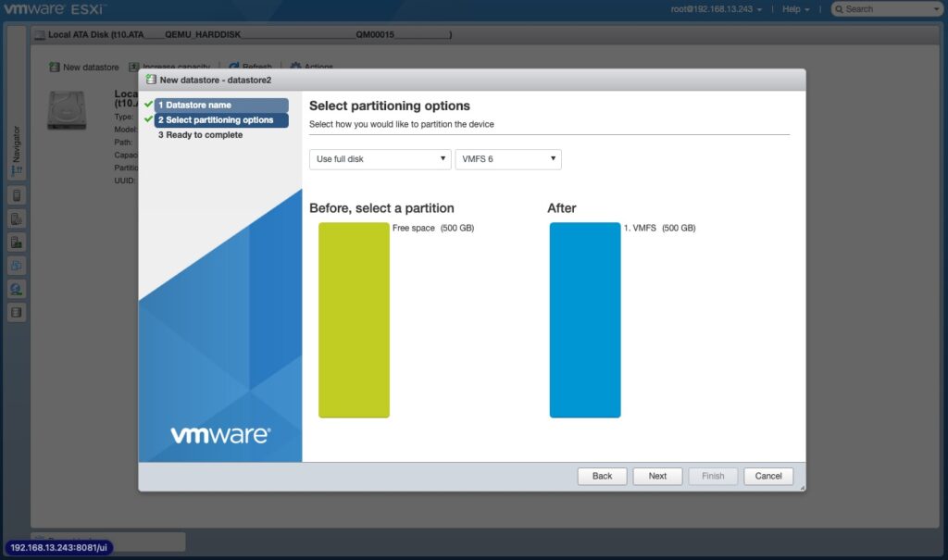Click the Next button
The image size is (948, 560).
(658, 476)
